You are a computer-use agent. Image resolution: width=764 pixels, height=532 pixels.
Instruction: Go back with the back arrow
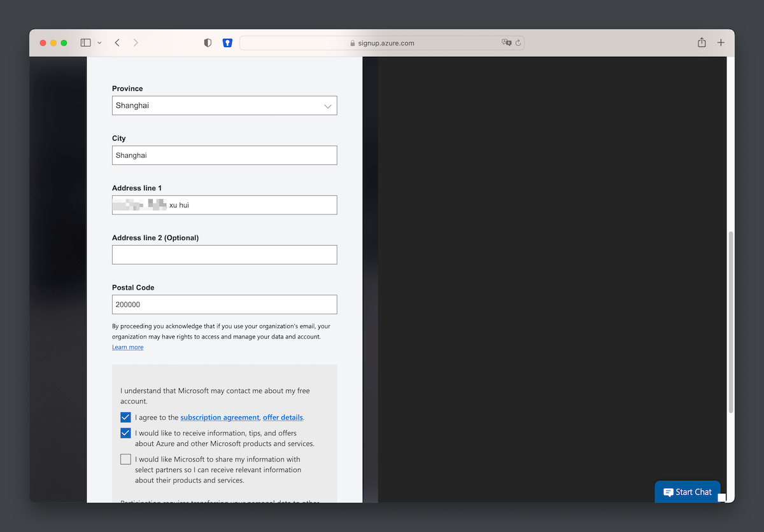coord(117,43)
